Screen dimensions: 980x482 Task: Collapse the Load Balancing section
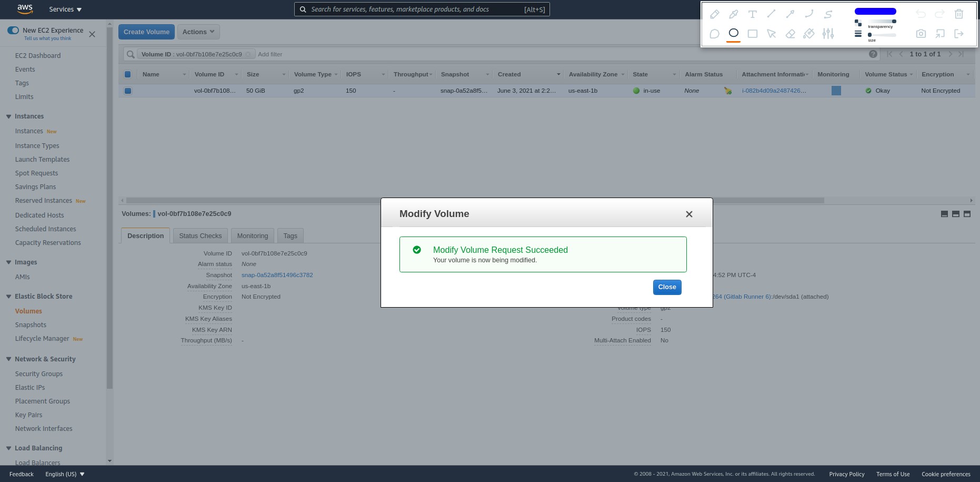click(8, 448)
